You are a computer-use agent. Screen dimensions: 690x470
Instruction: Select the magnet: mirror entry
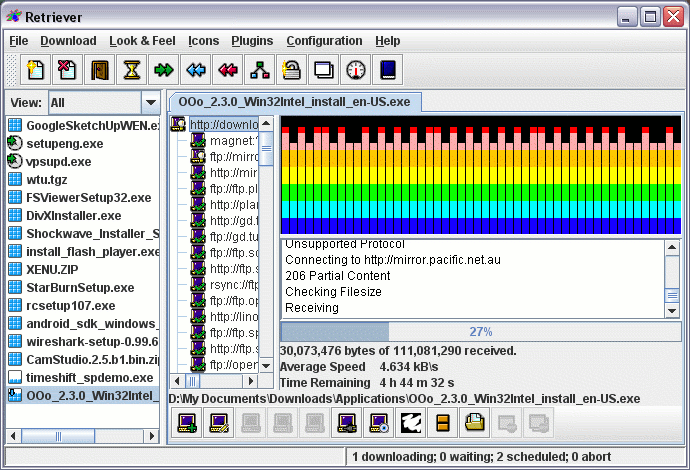tap(224, 141)
